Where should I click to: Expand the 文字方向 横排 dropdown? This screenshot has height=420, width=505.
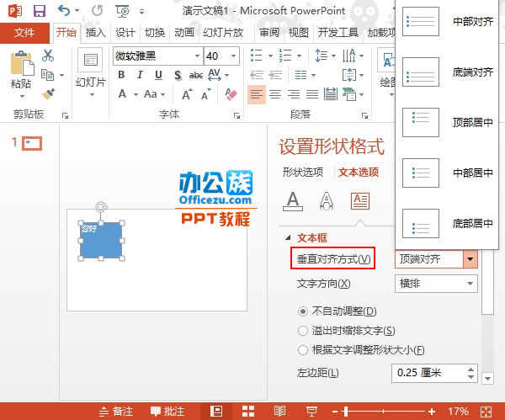[x=470, y=284]
